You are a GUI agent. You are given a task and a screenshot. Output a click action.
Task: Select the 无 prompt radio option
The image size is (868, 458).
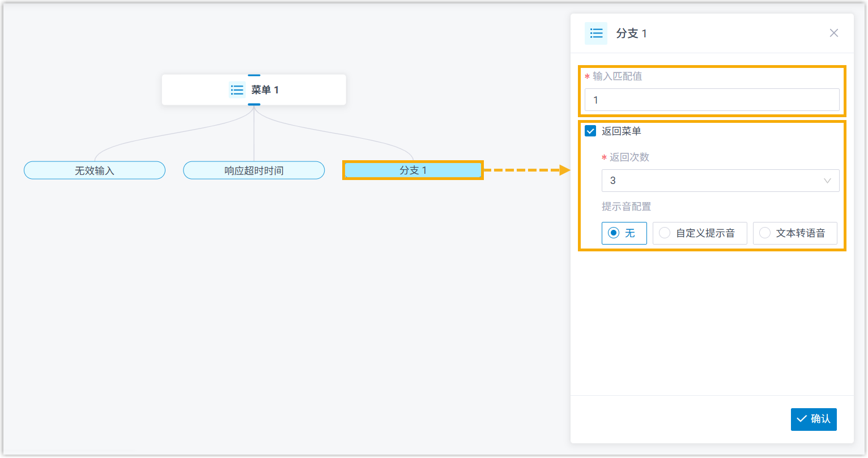click(624, 233)
